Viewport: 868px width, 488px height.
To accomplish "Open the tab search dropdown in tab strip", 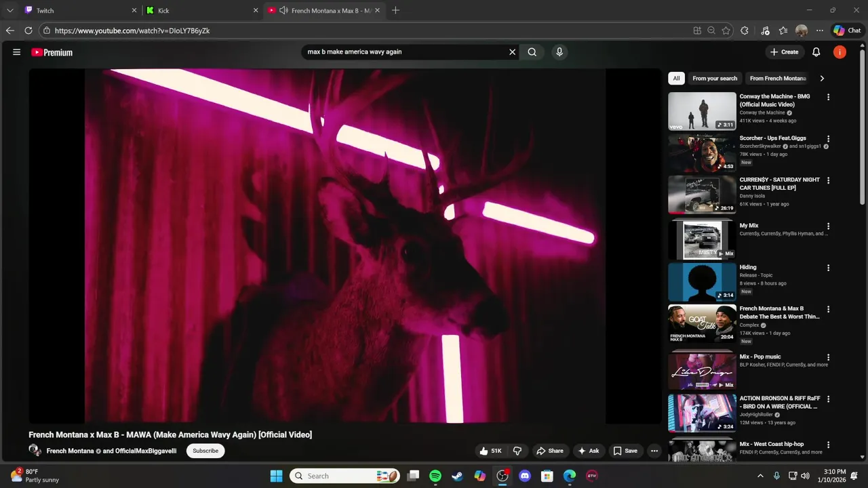I will tap(9, 10).
